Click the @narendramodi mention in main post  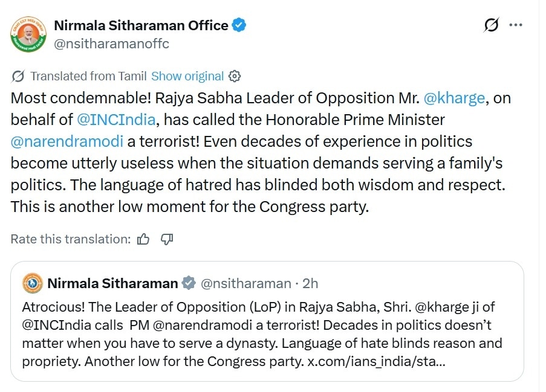coord(67,141)
